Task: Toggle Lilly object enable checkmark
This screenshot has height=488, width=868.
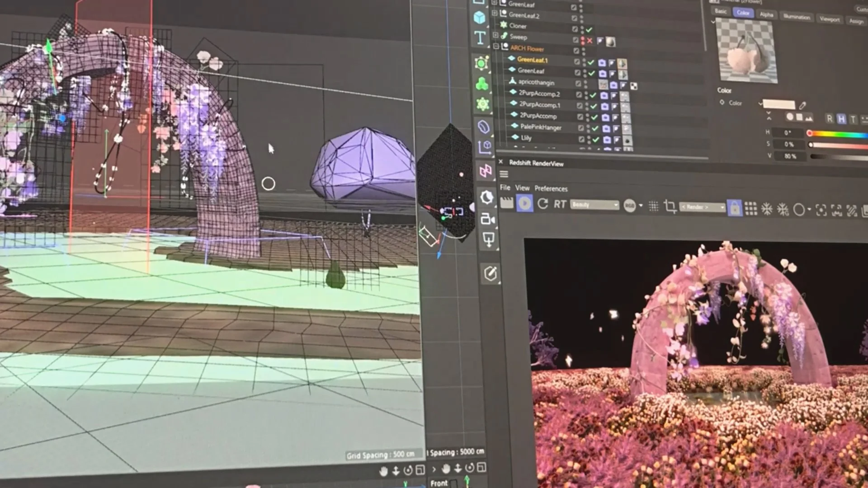Action: 596,140
